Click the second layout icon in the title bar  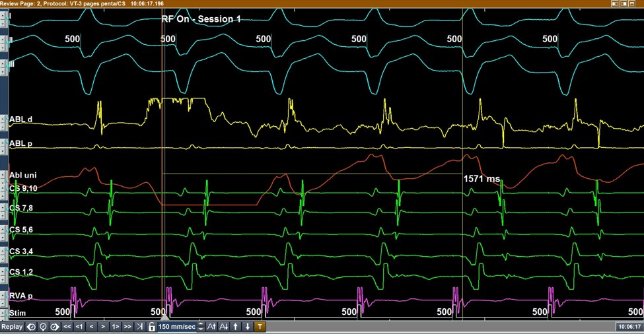[x=624, y=3]
